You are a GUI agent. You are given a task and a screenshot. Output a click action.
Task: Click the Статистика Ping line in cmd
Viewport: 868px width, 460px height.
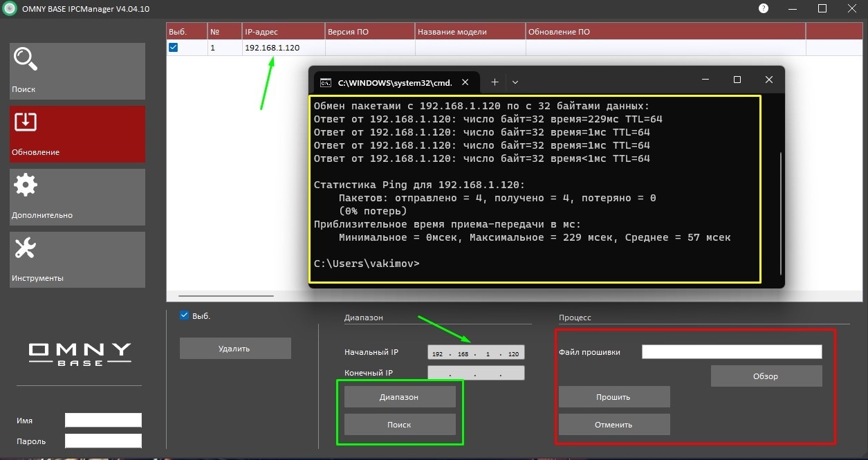(419, 185)
